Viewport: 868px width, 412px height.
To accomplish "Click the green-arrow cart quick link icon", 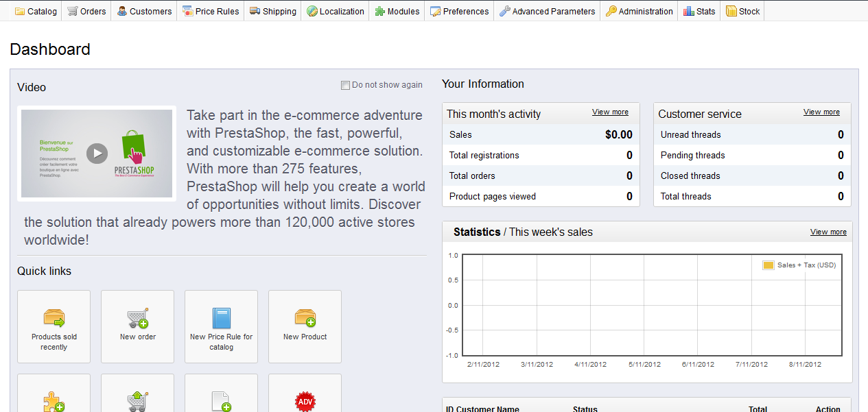I will click(138, 402).
